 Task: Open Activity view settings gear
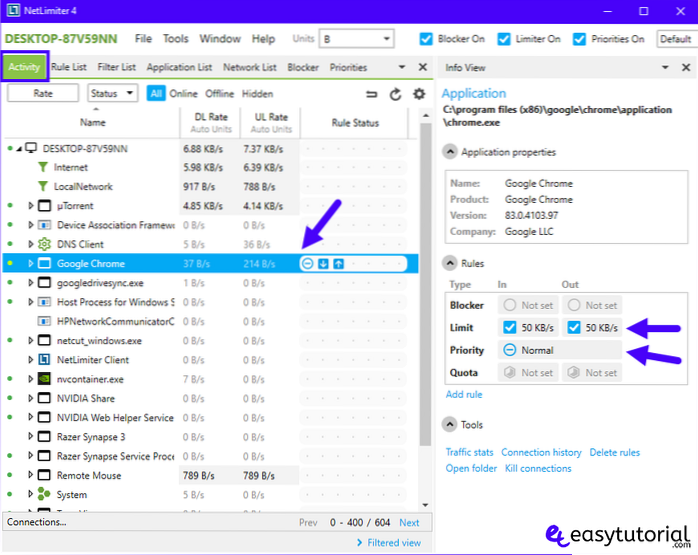[x=418, y=94]
